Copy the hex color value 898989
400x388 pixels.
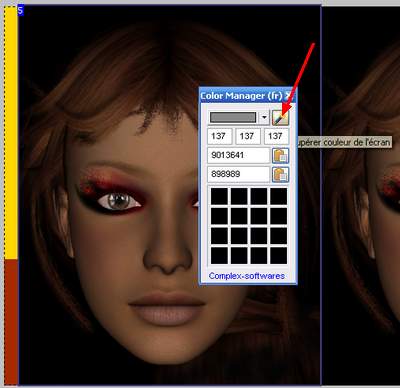pyautogui.click(x=280, y=175)
